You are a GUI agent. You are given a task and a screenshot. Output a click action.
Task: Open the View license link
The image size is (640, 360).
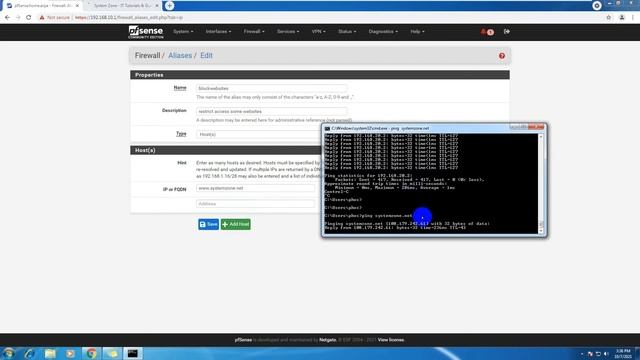point(391,340)
